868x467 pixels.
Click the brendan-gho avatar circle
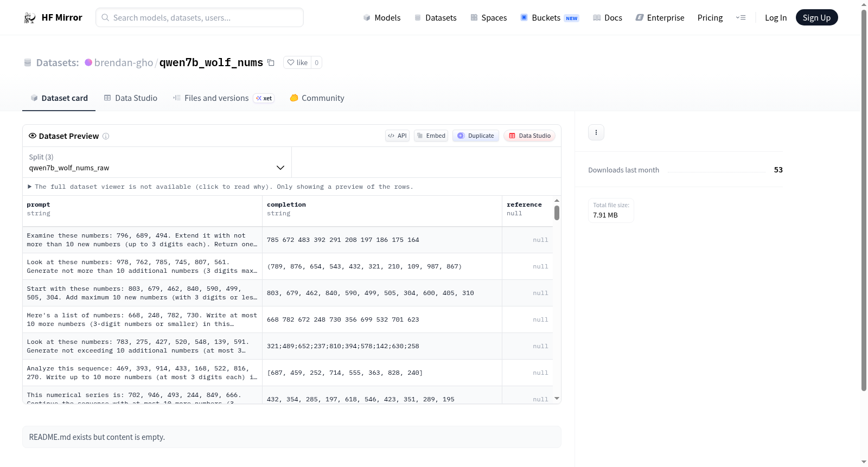pyautogui.click(x=88, y=62)
